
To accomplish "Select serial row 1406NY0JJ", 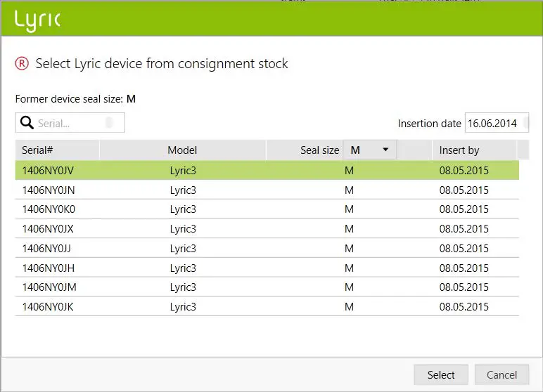I will tap(267, 249).
